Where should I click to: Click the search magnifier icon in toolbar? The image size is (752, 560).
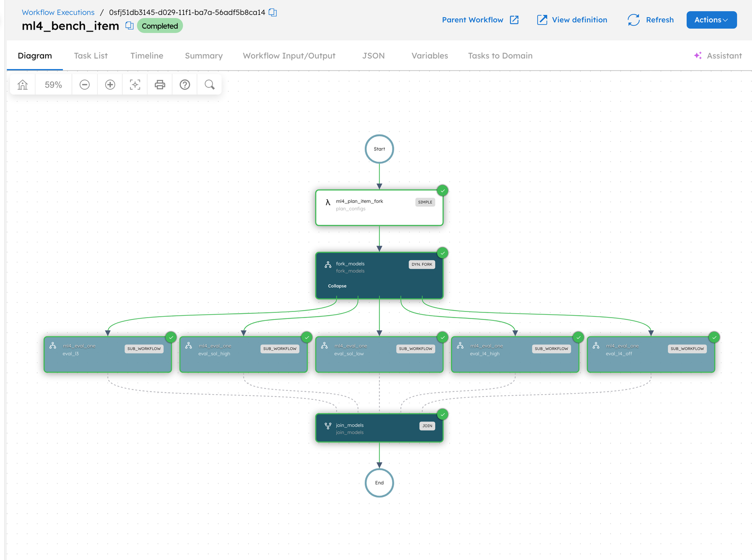210,85
